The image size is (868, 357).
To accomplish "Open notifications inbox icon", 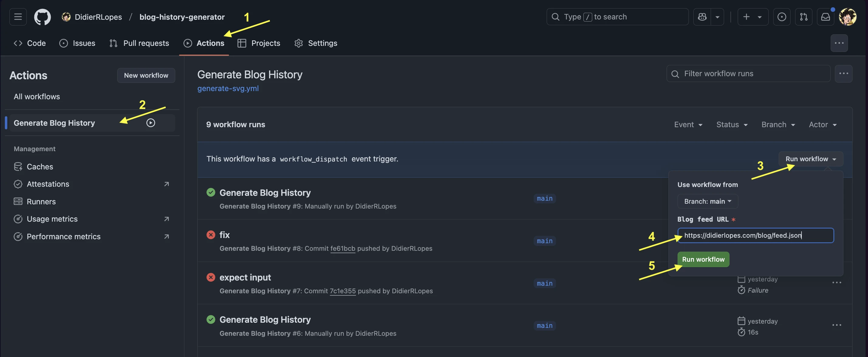I will click(825, 16).
